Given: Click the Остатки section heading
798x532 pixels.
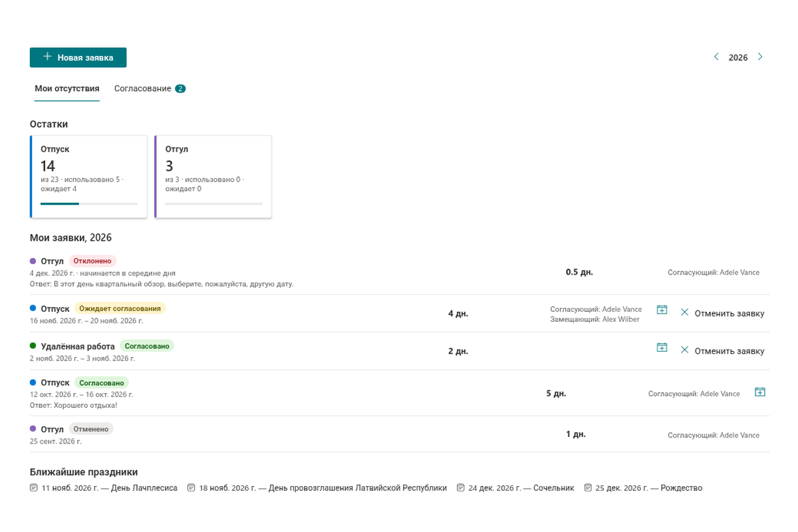Looking at the screenshot, I should [49, 124].
